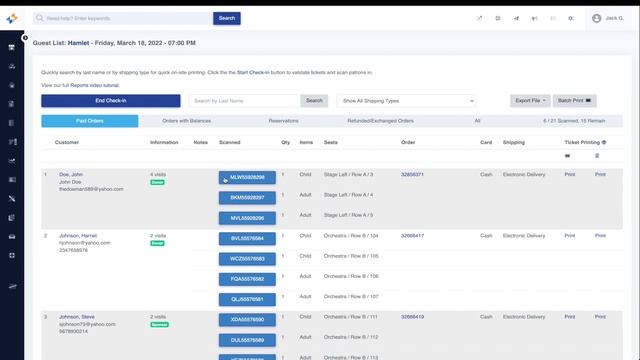
Task: Toggle scan for the Orchestra Row B / 106 ticket
Action: tap(247, 279)
